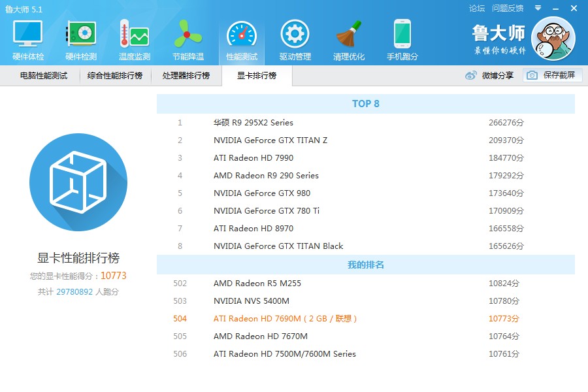Minimize the 鲁大师 window
Viewport: 588px width, 392px height.
pyautogui.click(x=555, y=8)
